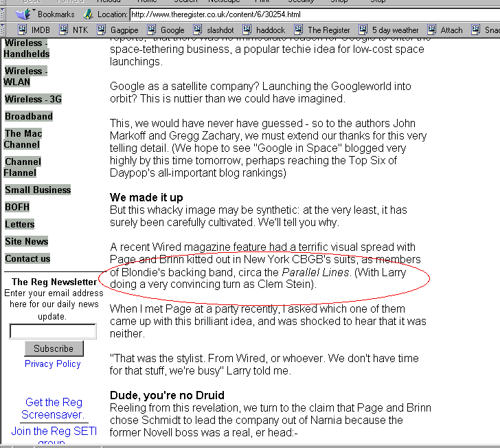Click the Location page proxy icon

[89, 14]
